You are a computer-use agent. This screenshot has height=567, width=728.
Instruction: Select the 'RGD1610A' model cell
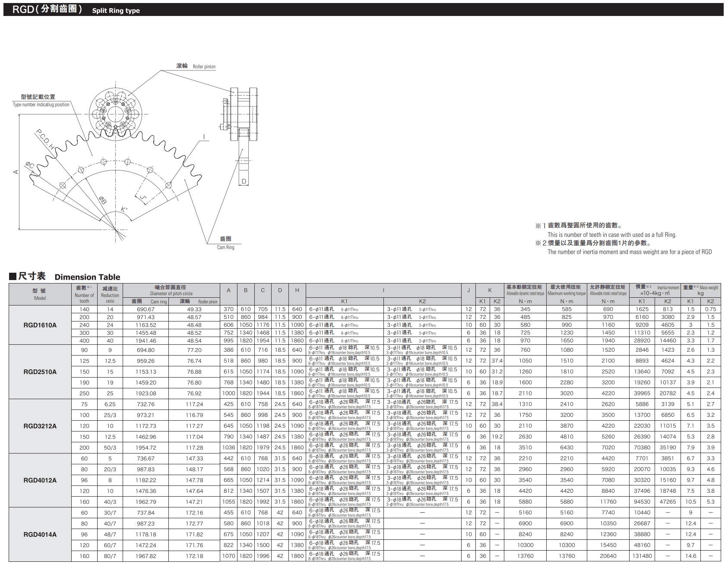pos(40,325)
